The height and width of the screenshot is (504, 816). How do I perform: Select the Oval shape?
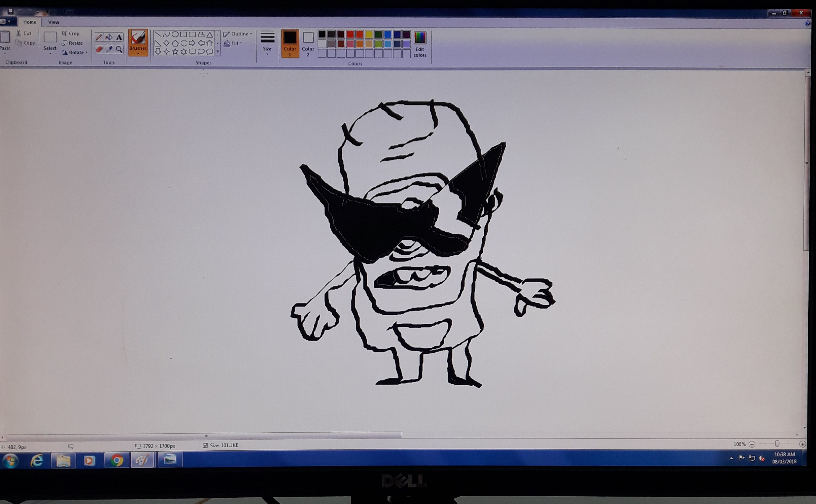coord(175,34)
